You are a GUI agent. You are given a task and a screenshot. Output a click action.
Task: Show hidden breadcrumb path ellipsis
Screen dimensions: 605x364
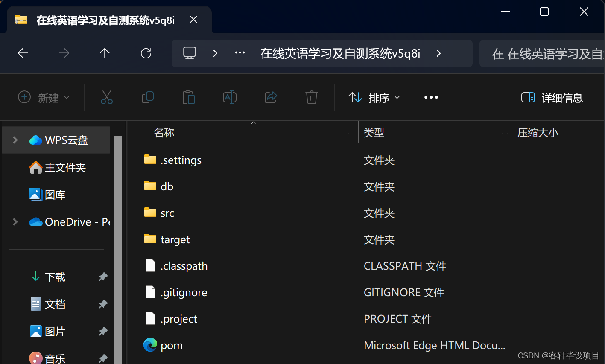240,53
